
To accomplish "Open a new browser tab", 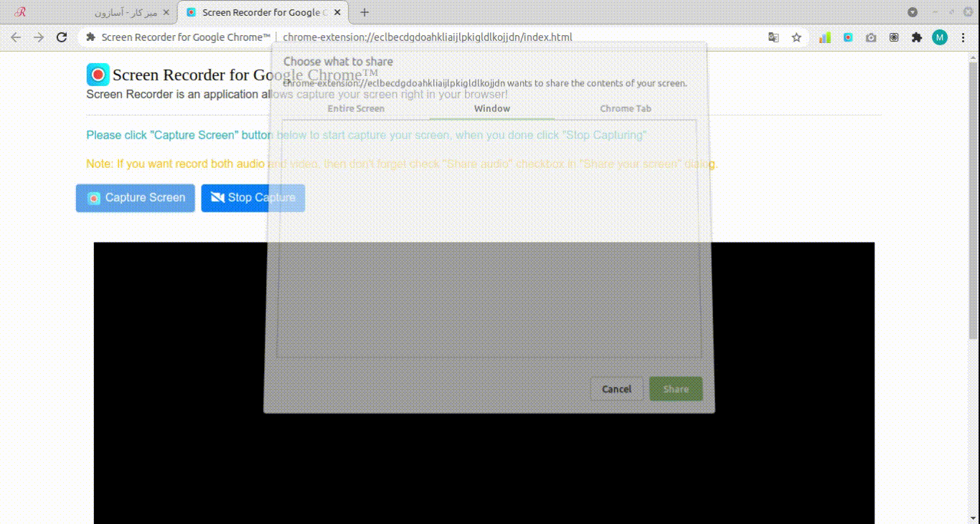I will point(364,12).
